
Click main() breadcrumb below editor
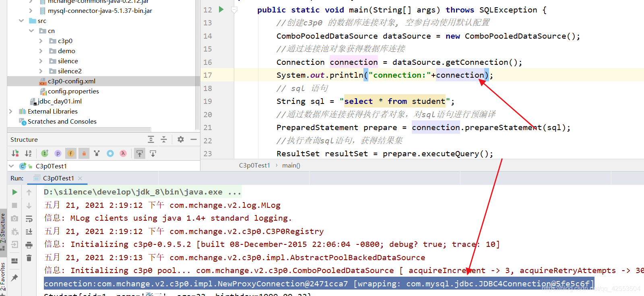(291, 165)
